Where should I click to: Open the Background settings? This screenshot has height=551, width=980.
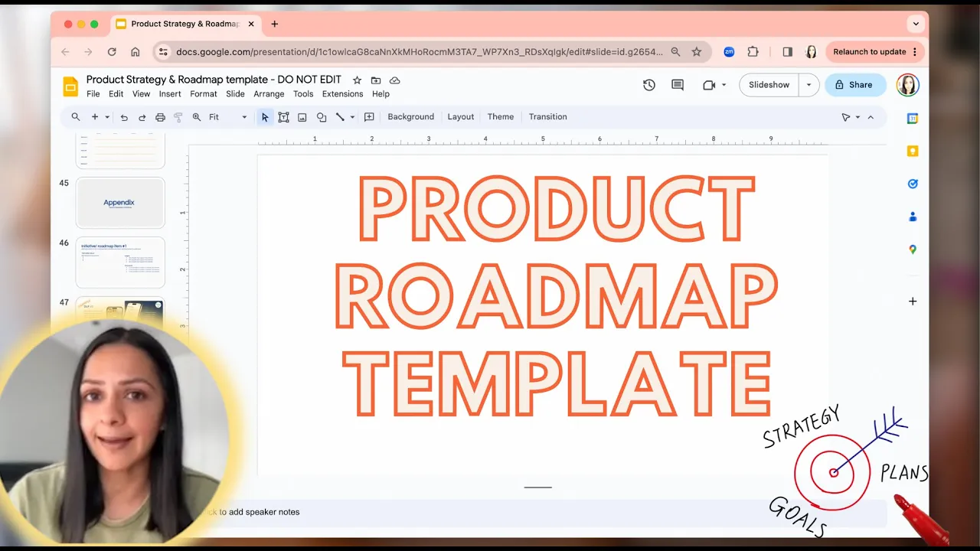[x=410, y=117]
